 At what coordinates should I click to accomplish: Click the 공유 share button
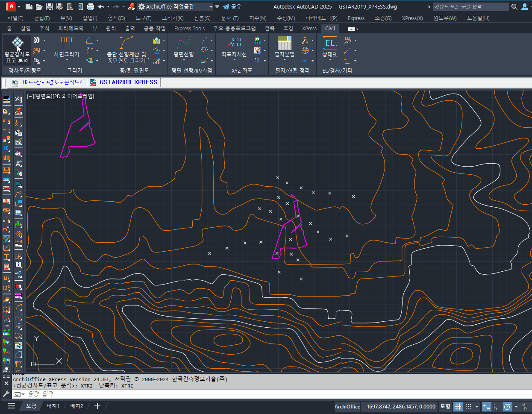coord(232,7)
